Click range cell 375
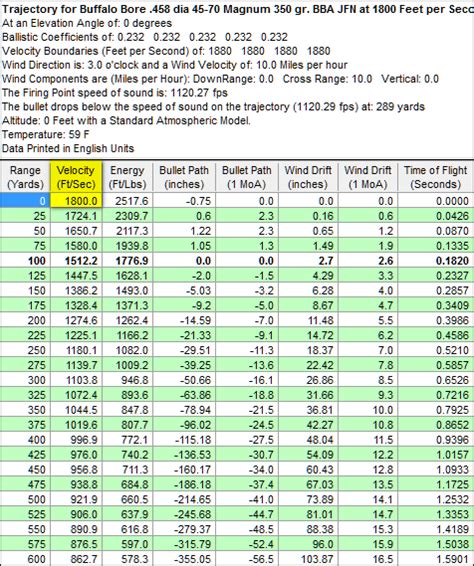The height and width of the screenshot is (566, 474). [x=25, y=425]
